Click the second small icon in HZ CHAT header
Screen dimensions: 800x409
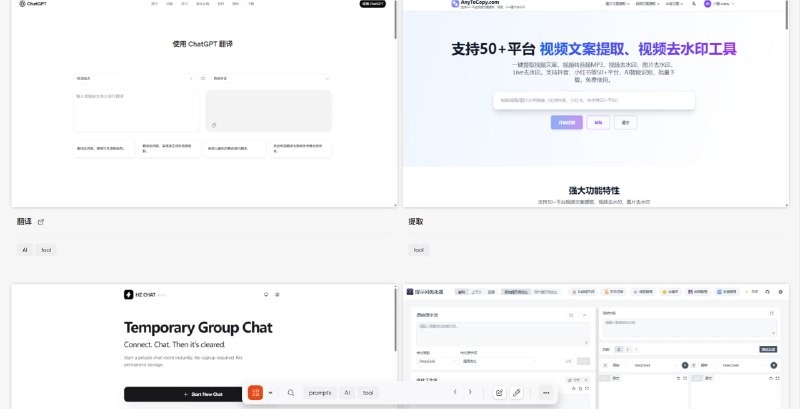click(x=277, y=294)
